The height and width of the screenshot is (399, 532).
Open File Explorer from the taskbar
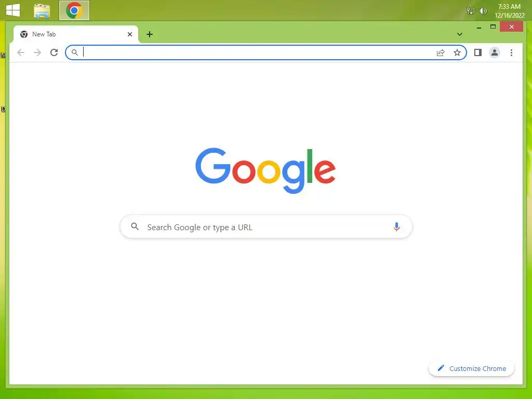tap(42, 11)
